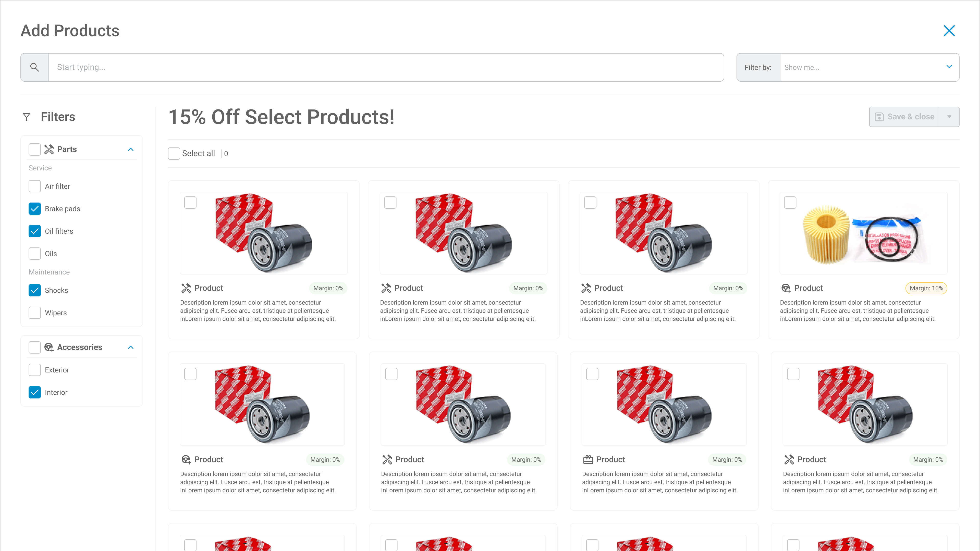Image resolution: width=980 pixels, height=551 pixels.
Task: Collapse the Accessories filter section
Action: (x=130, y=347)
